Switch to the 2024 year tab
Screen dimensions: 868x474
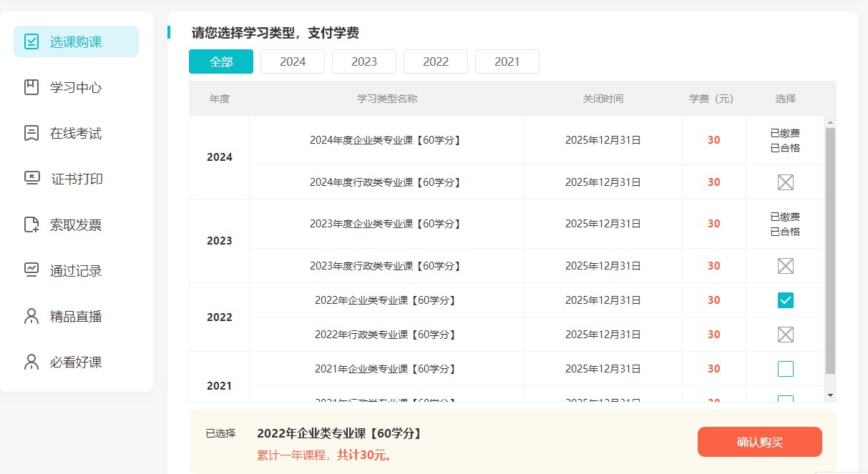(x=292, y=61)
